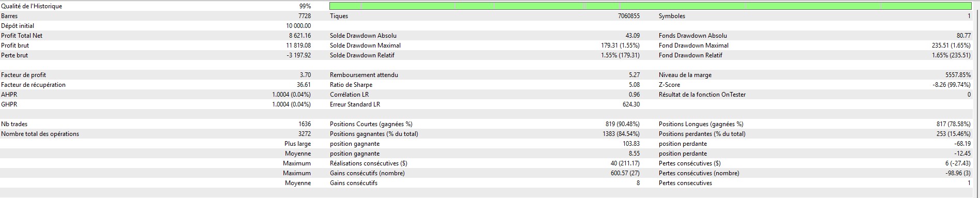
Task: Select the 'GHPR' label
Action: (x=9, y=104)
